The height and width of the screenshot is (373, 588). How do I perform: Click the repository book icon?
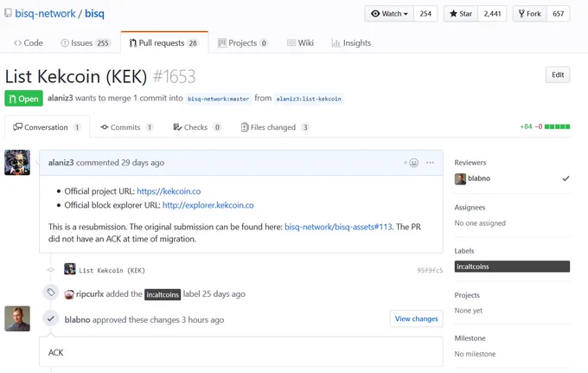(x=8, y=13)
